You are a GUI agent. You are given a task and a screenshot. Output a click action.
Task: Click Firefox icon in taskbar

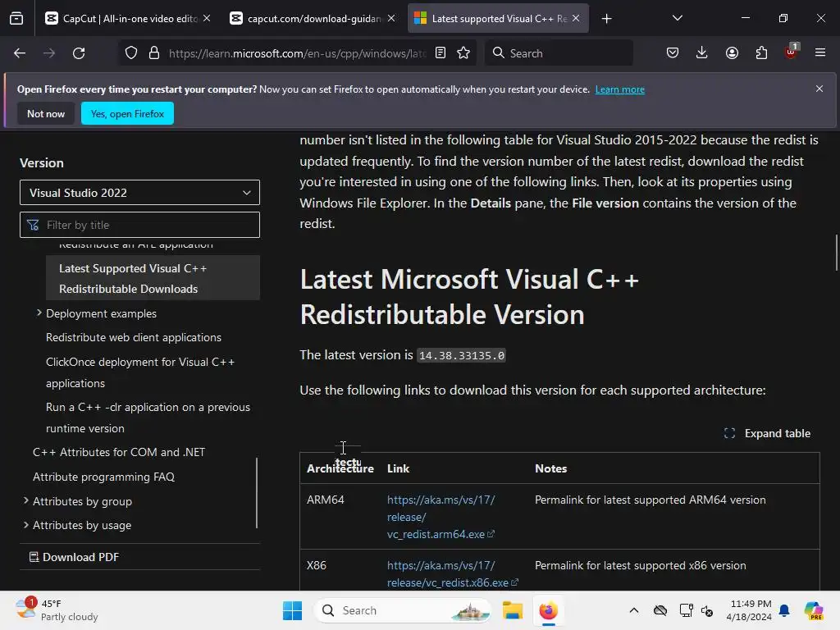pos(548,610)
